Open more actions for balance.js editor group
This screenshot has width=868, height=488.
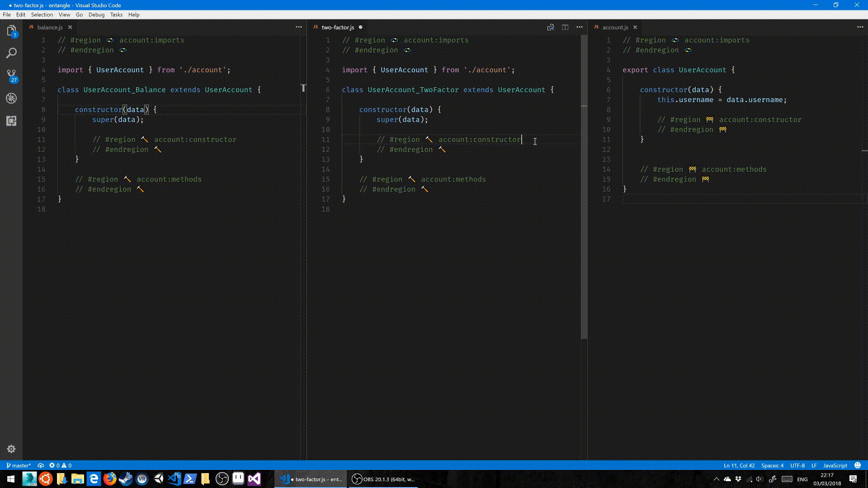(x=298, y=27)
